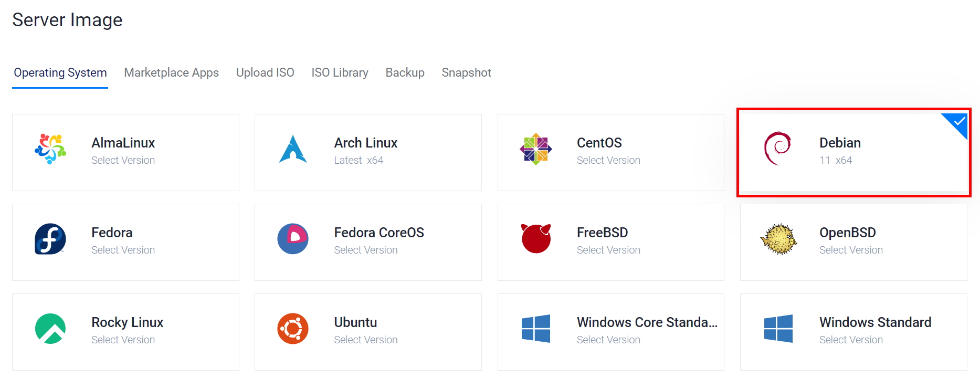The width and height of the screenshot is (980, 389).
Task: Click the Ubuntu logo icon
Action: 293,329
